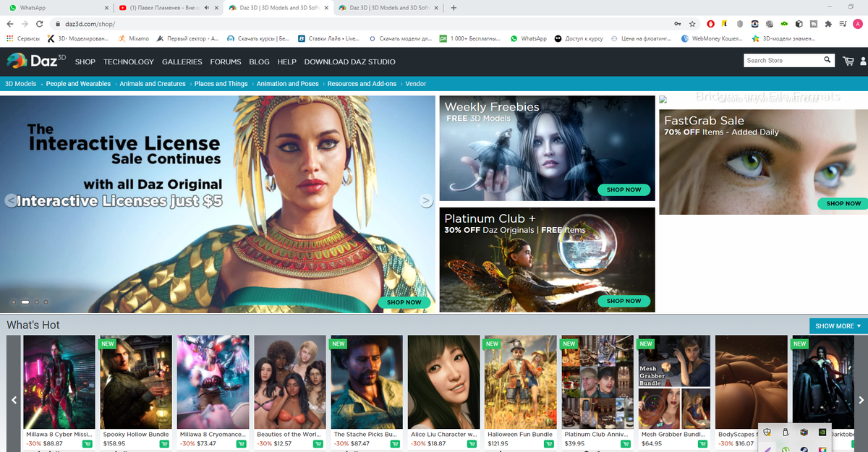Open People and Wearables category
Viewport: 868px width, 452px height.
[x=78, y=84]
